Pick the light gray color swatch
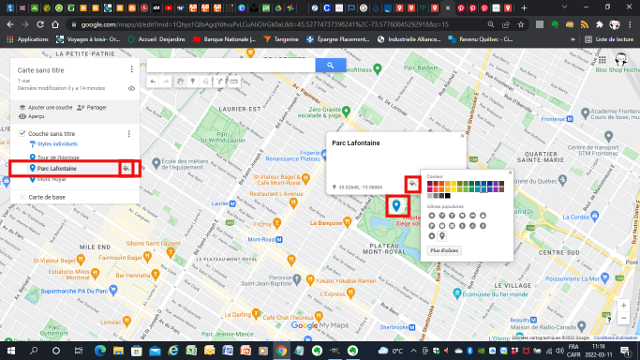640x360 pixels. tap(429, 196)
